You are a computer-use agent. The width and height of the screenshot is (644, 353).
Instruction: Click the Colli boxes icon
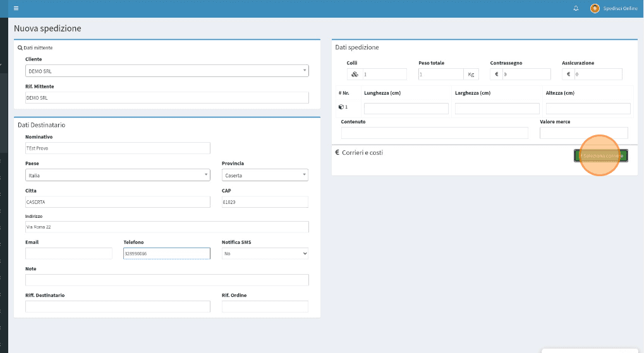pos(355,75)
